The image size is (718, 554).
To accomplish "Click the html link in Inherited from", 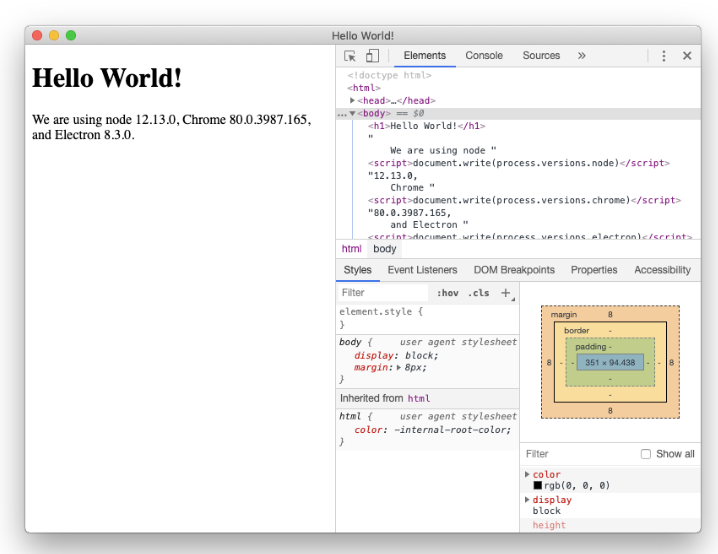I will coord(419,399).
